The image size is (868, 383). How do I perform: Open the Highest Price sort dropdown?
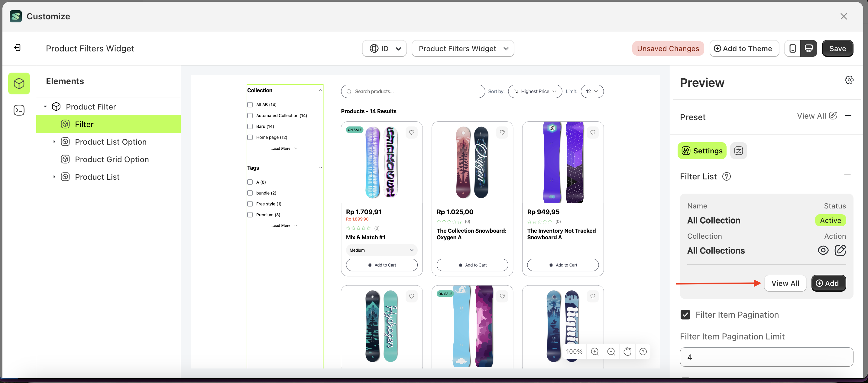535,91
